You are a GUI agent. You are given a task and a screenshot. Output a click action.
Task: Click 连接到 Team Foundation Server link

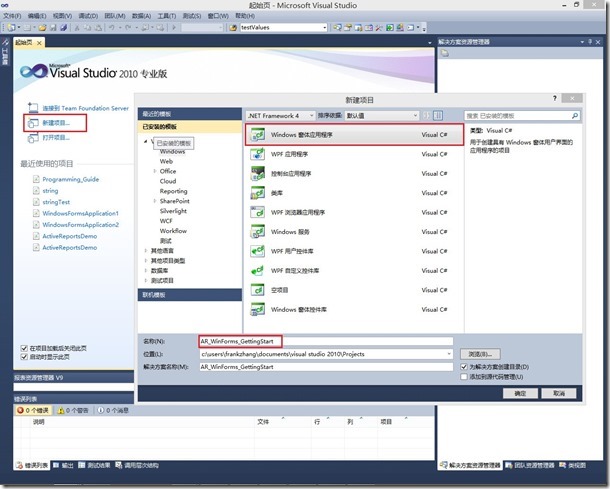point(86,108)
